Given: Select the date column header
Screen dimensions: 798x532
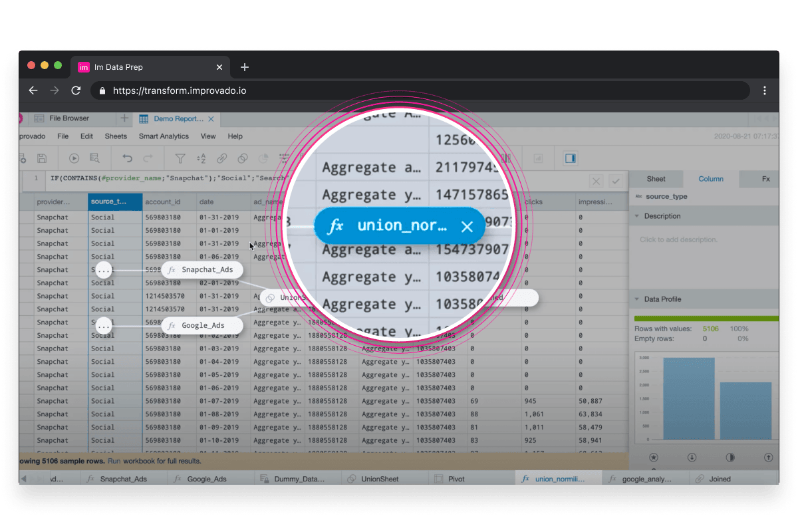Looking at the screenshot, I should (x=224, y=201).
